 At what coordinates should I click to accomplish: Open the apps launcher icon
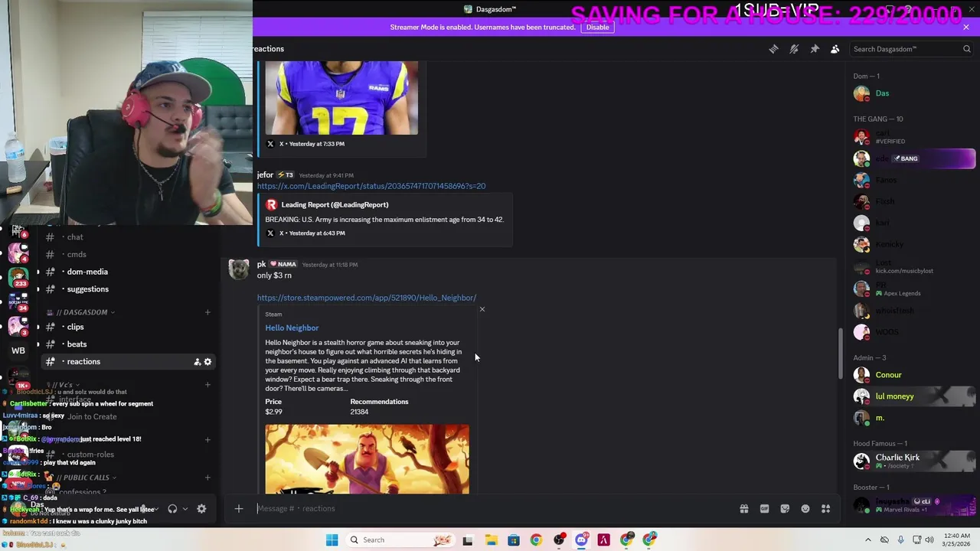(x=826, y=509)
